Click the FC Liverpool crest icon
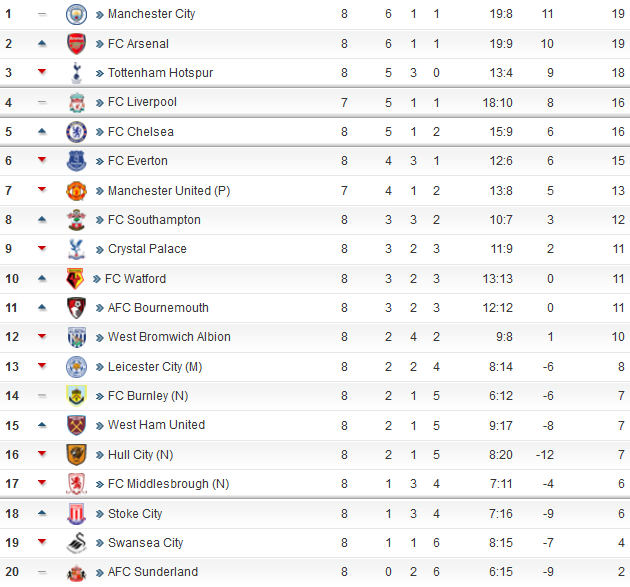Viewport: 630px width, 587px height. pyautogui.click(x=76, y=102)
